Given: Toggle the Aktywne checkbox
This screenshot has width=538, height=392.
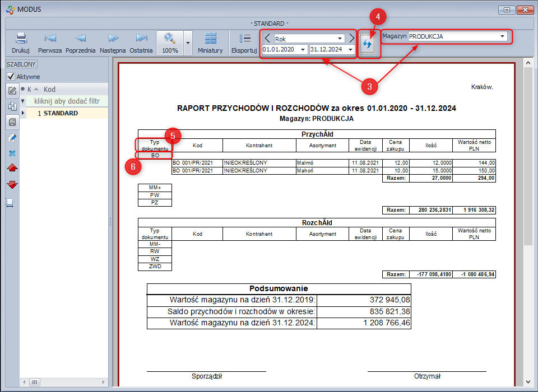Looking at the screenshot, I should (11, 77).
